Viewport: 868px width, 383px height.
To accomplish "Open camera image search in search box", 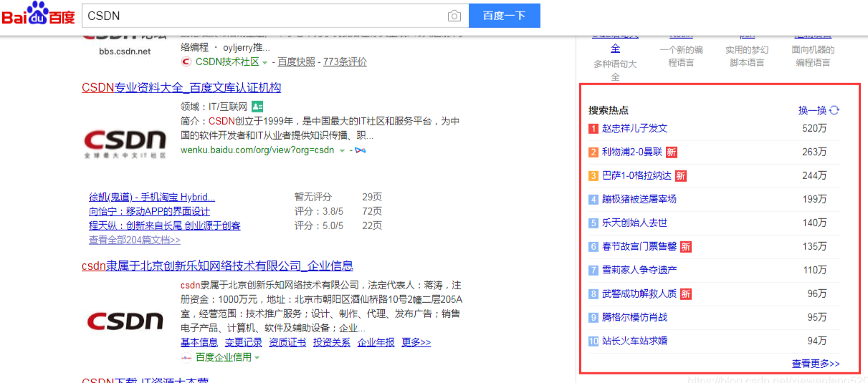I will tap(454, 16).
